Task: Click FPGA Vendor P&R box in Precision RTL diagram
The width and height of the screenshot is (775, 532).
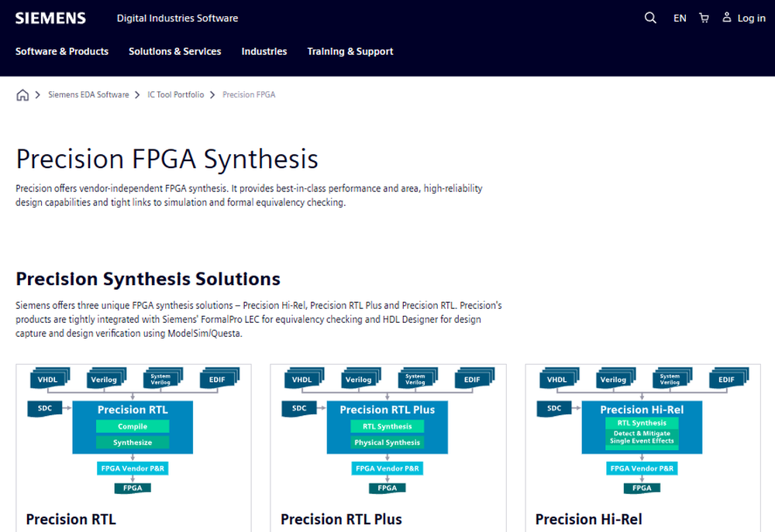Action: (x=133, y=469)
